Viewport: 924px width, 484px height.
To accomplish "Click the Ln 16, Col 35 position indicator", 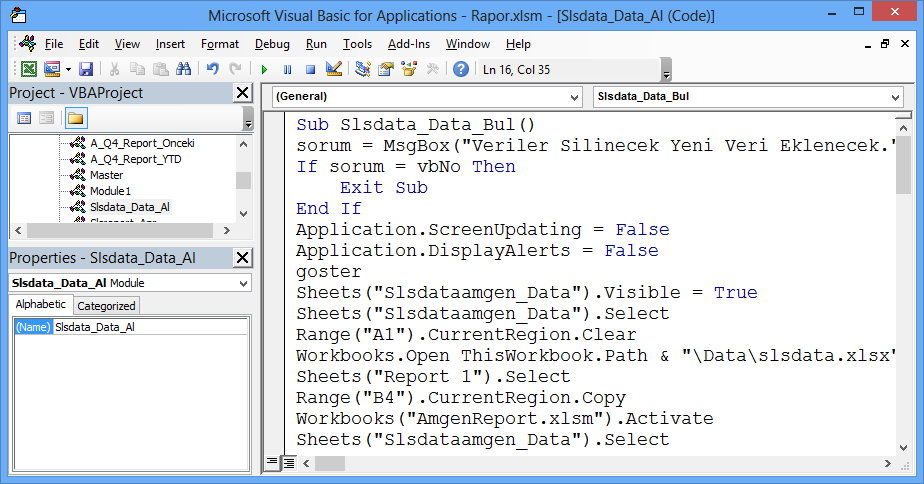I will [516, 70].
